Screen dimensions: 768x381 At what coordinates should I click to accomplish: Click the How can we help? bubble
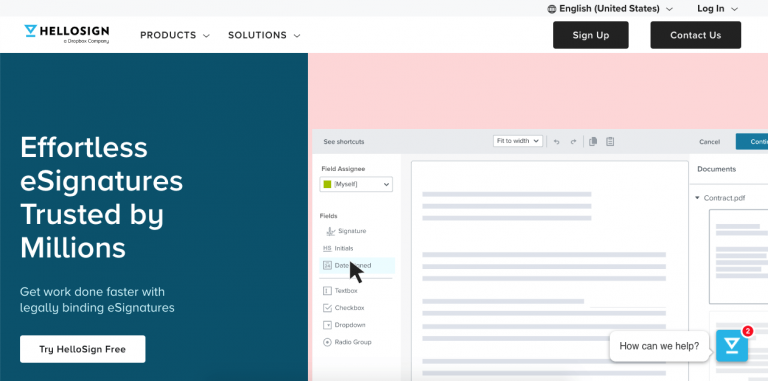coord(659,346)
